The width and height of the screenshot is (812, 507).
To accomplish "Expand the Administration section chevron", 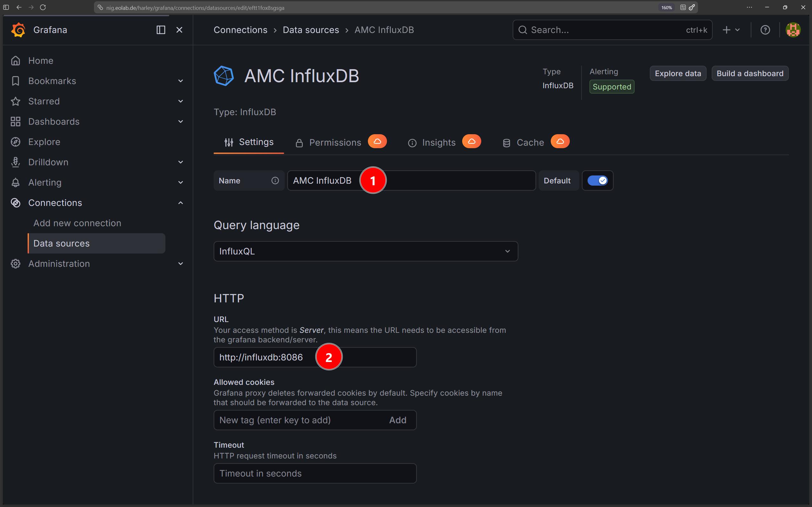I will (180, 264).
